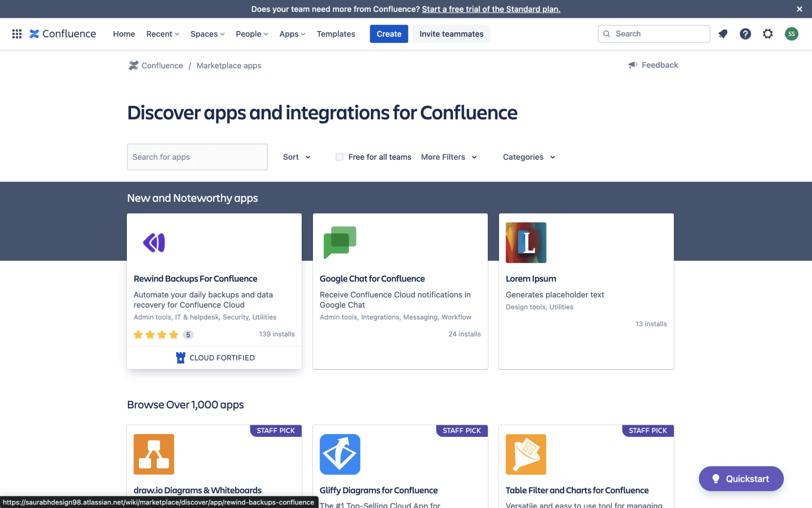The image size is (812, 508).
Task: Open the settings gear icon
Action: click(768, 34)
